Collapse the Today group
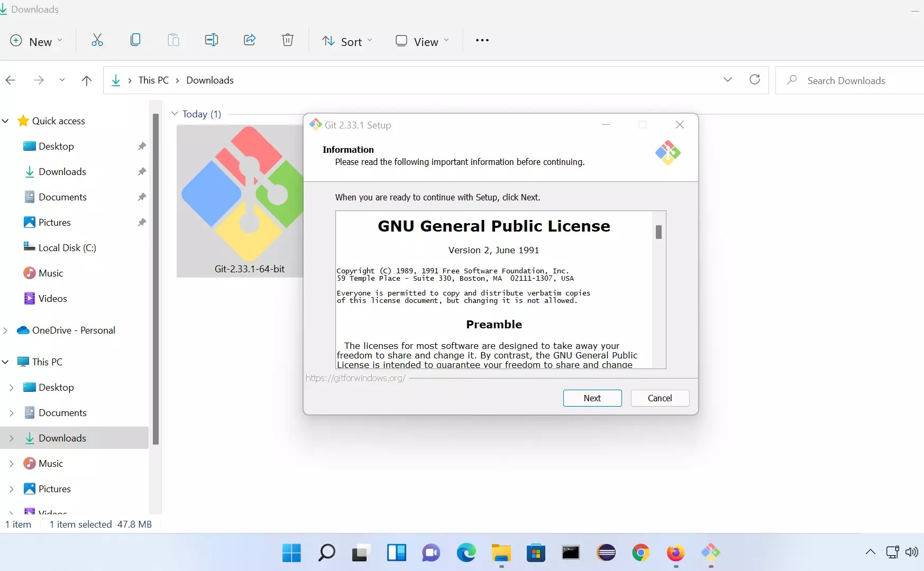 pos(175,113)
